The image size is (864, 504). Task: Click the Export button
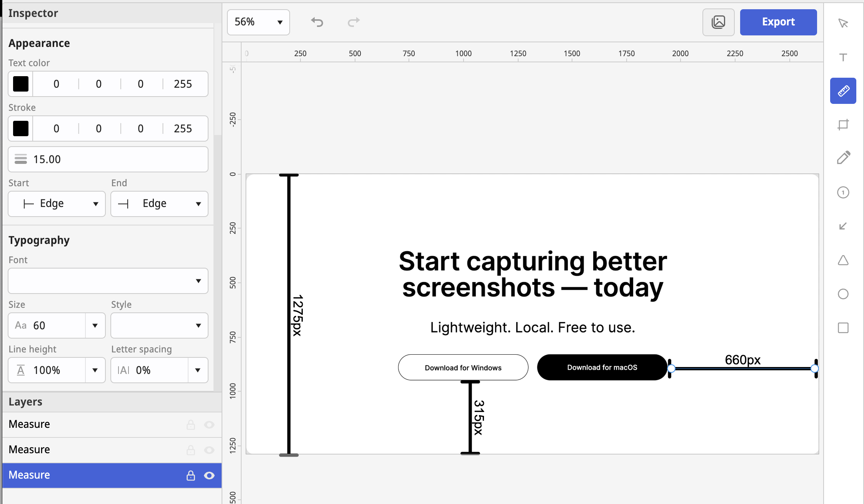click(778, 22)
